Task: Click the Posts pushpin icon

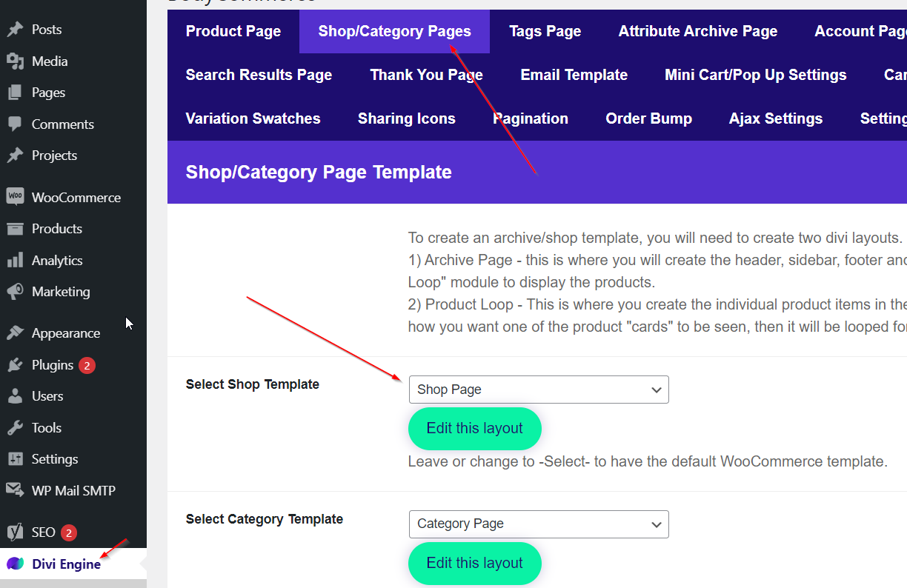Action: pyautogui.click(x=15, y=30)
